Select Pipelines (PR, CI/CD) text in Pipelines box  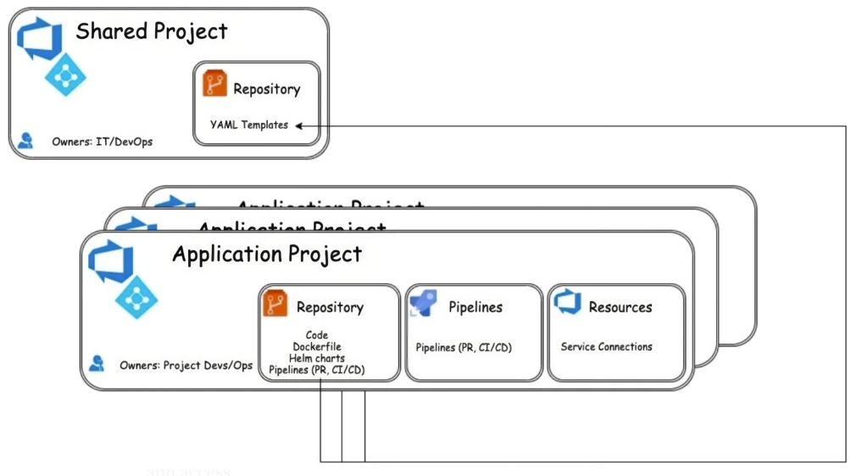click(464, 347)
